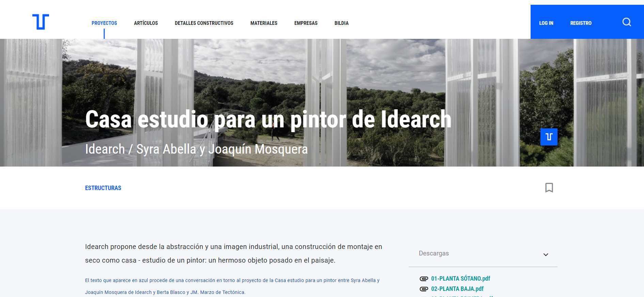Click the paperclip icon beside 01-PLANTA SÓTANO.pdf
Image resolution: width=644 pixels, height=297 pixels.
pyautogui.click(x=424, y=279)
